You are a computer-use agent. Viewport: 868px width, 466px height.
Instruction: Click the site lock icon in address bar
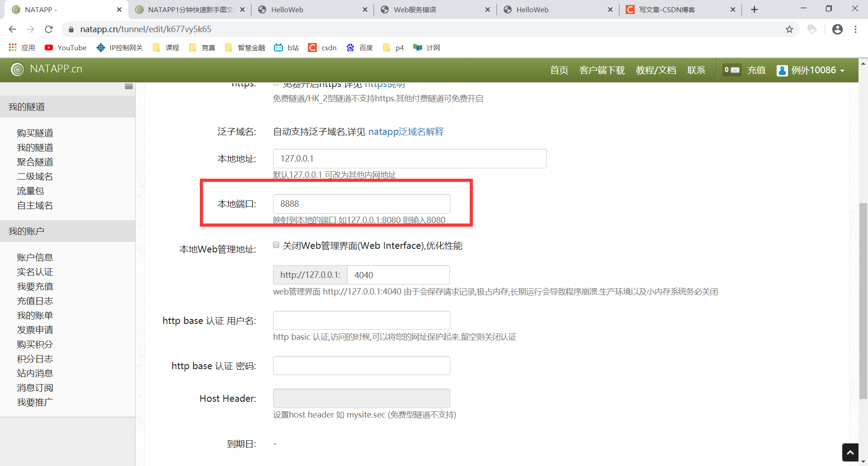(x=71, y=29)
